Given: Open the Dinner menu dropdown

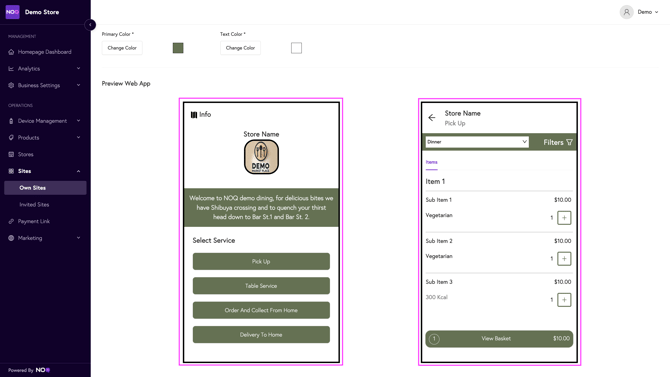Looking at the screenshot, I should tap(477, 142).
